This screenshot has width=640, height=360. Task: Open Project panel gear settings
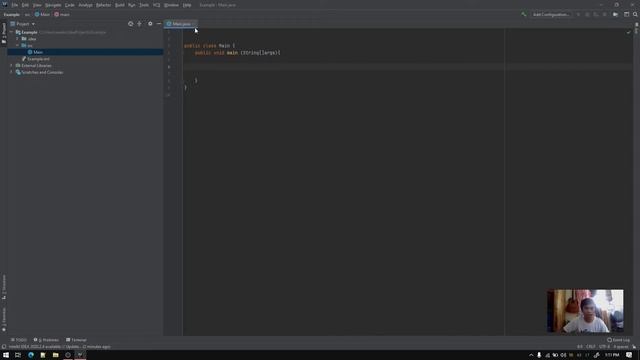click(150, 24)
